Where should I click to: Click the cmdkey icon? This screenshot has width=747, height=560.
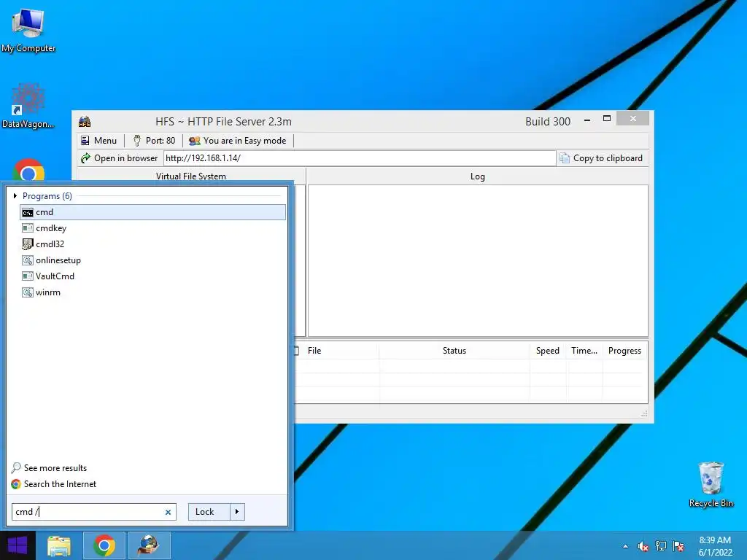(x=28, y=228)
